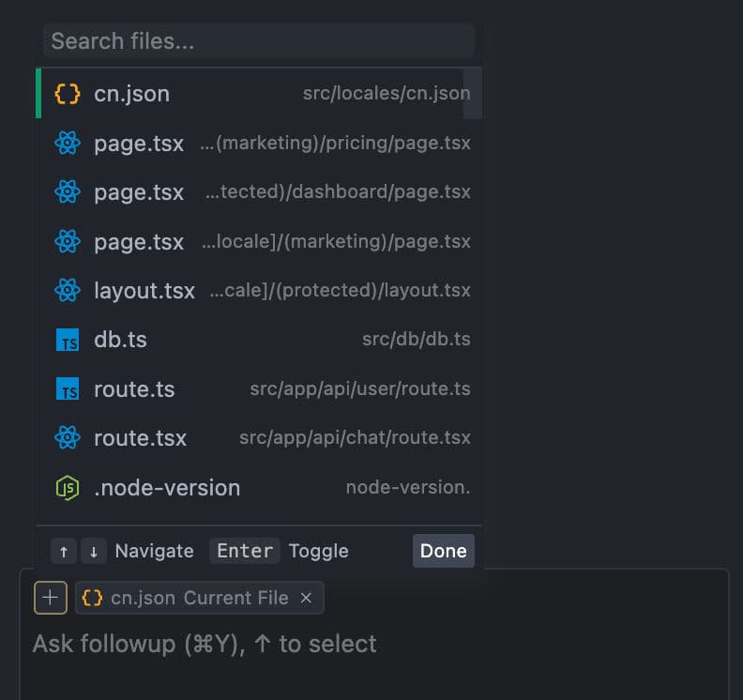Select the marketing page.tsx under locale
The image size is (743, 700).
coord(253,242)
